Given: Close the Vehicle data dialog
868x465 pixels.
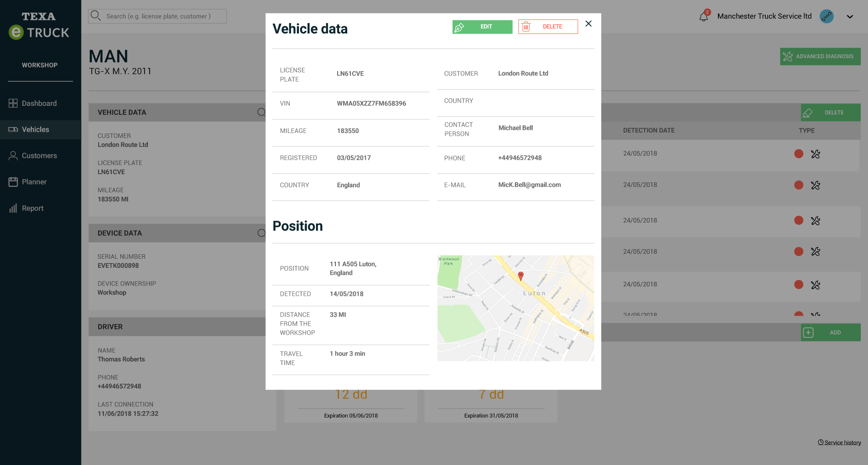Looking at the screenshot, I should [589, 24].
